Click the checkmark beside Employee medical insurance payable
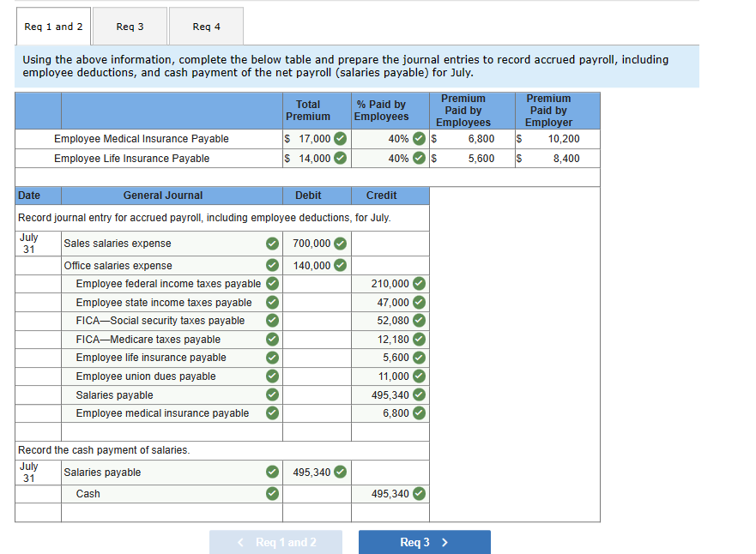756x554 pixels. click(272, 412)
